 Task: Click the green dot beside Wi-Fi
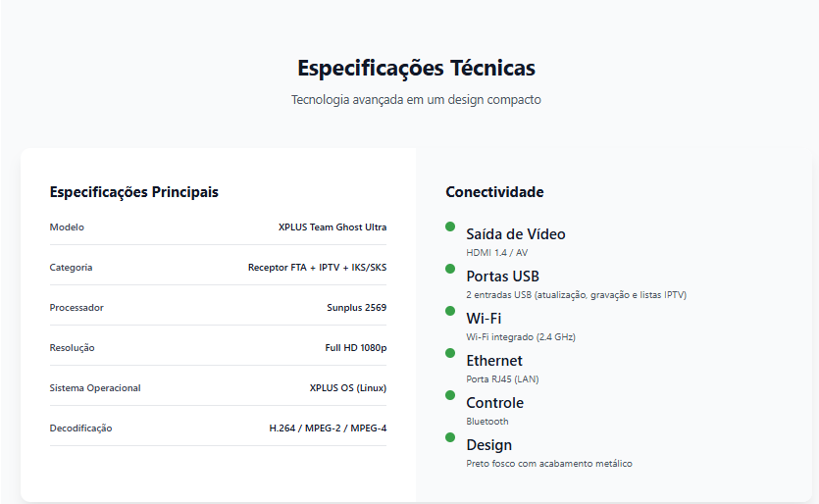click(x=450, y=311)
